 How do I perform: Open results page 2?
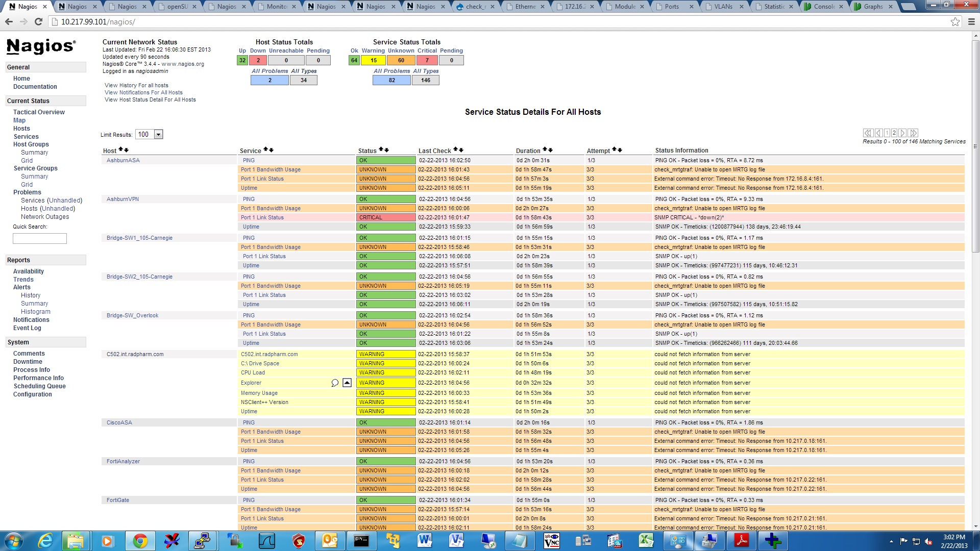click(894, 133)
